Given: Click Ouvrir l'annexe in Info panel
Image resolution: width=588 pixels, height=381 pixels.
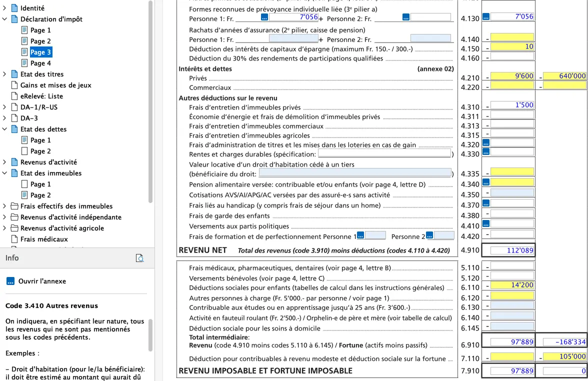Looking at the screenshot, I should [42, 281].
